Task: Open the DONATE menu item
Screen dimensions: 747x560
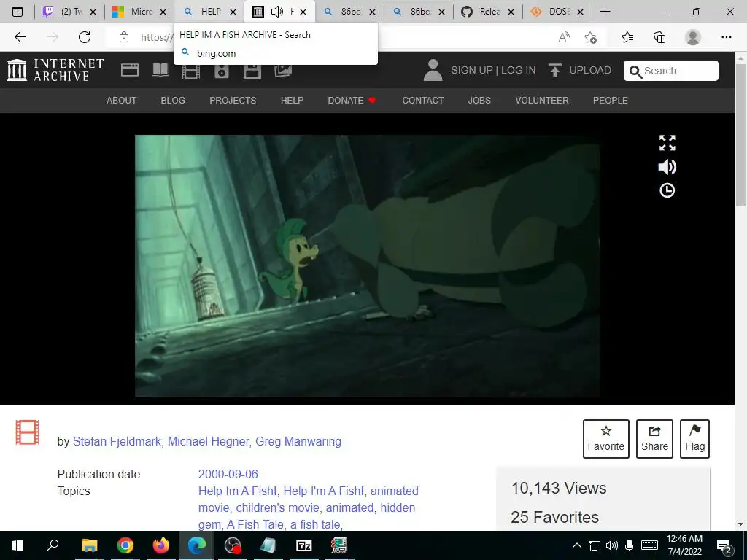Action: tap(352, 101)
